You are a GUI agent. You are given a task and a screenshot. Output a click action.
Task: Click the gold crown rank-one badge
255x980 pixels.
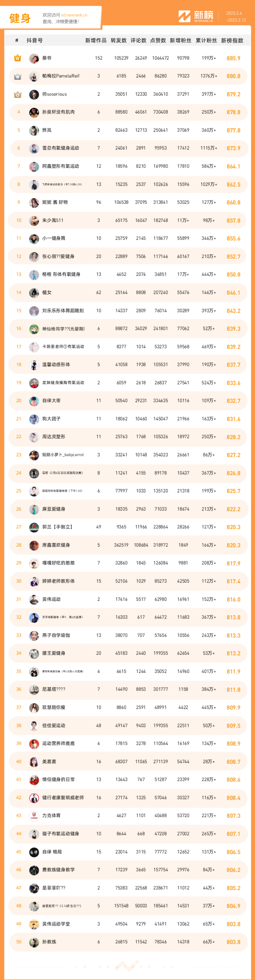17,58
